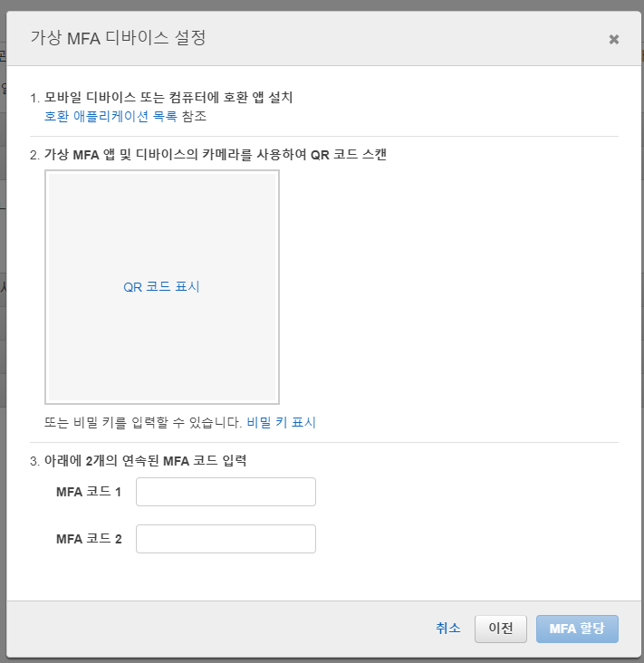644x663 pixels.
Task: Go back with the 이전 button
Action: [501, 629]
